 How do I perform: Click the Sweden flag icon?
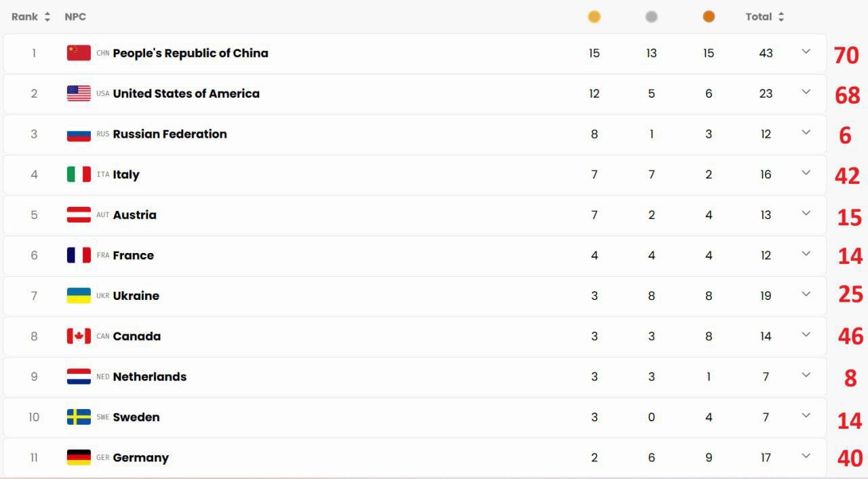pos(79,417)
